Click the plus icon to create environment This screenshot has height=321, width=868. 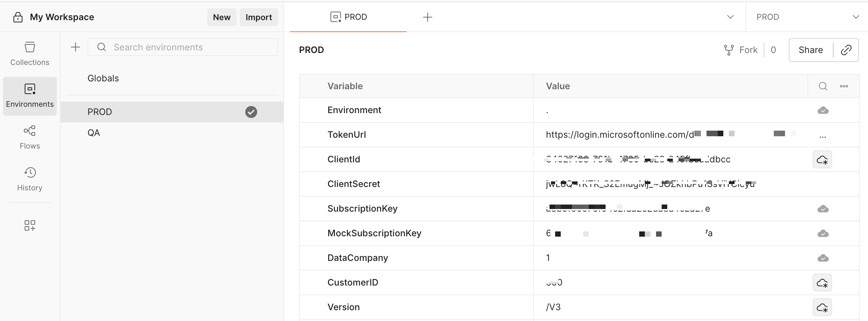tap(76, 47)
